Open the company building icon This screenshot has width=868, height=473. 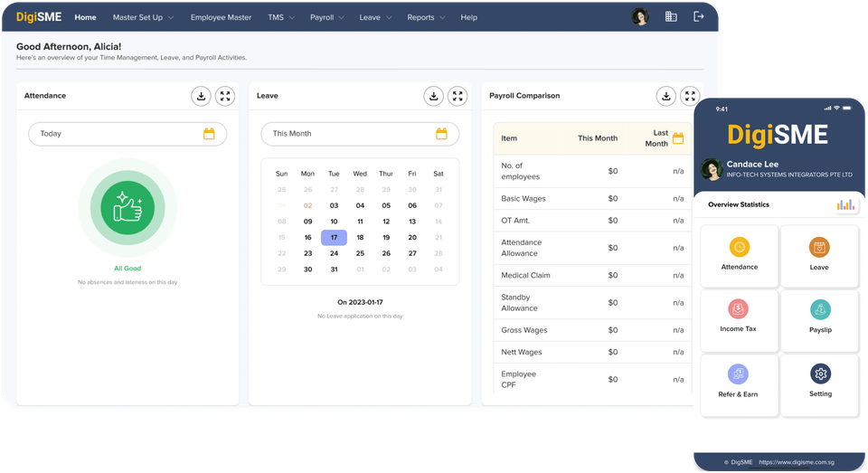point(671,17)
